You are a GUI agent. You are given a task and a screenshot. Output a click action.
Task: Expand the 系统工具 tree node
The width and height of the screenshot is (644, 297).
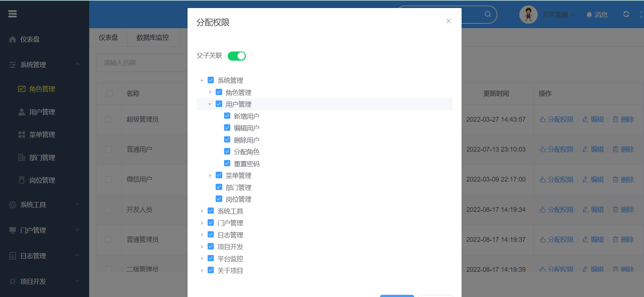[202, 211]
